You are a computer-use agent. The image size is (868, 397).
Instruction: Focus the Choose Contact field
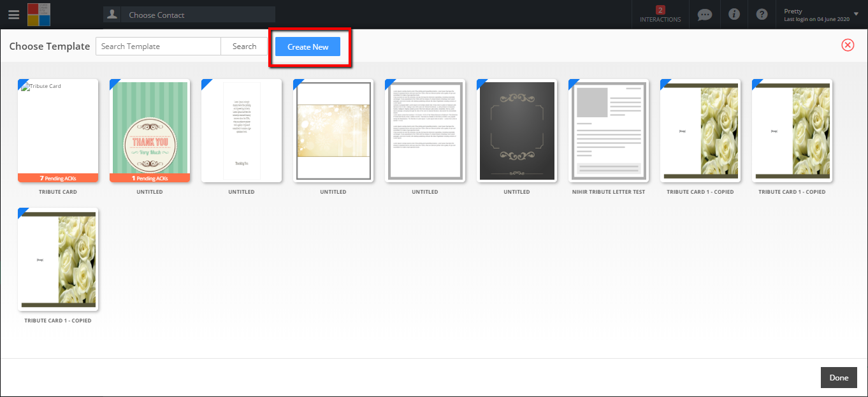click(198, 15)
